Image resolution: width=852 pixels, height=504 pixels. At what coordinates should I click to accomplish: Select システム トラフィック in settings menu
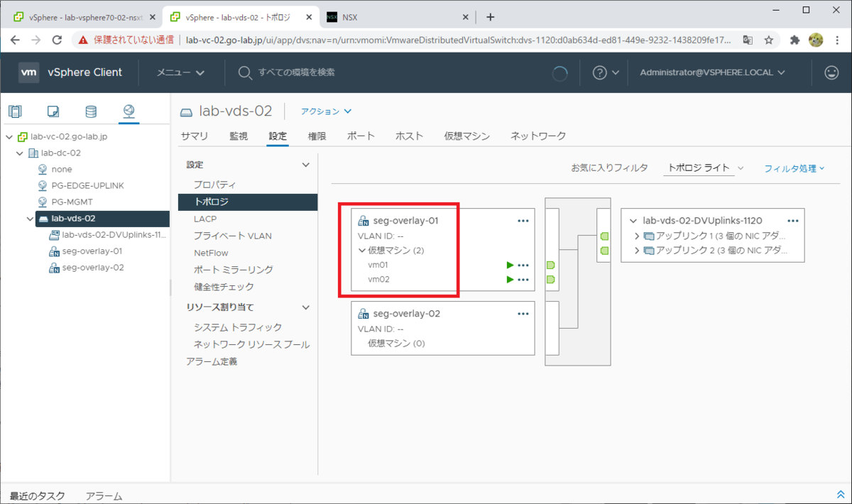(238, 327)
